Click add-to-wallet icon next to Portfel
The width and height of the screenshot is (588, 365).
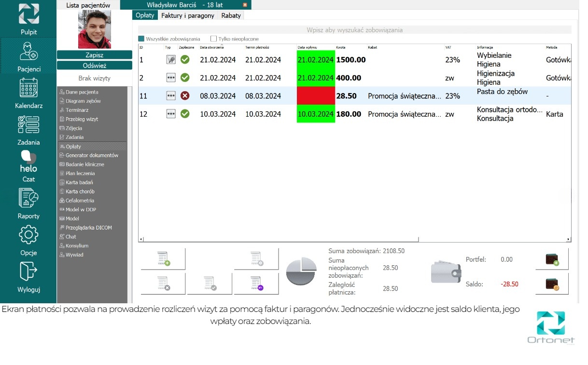552,259
